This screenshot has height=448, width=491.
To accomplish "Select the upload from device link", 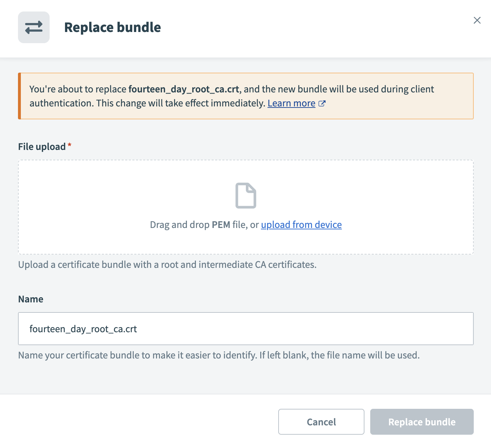I will point(301,224).
